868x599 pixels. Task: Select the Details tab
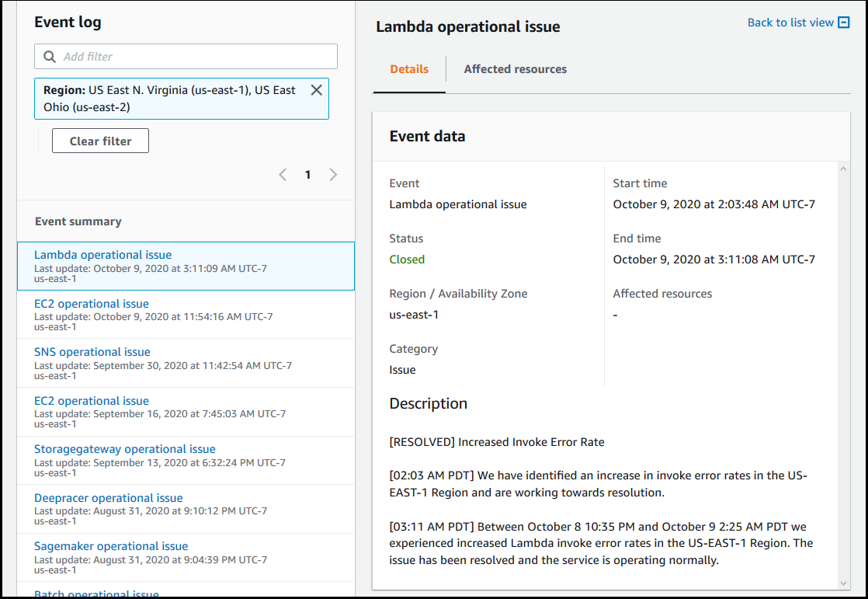pyautogui.click(x=409, y=69)
